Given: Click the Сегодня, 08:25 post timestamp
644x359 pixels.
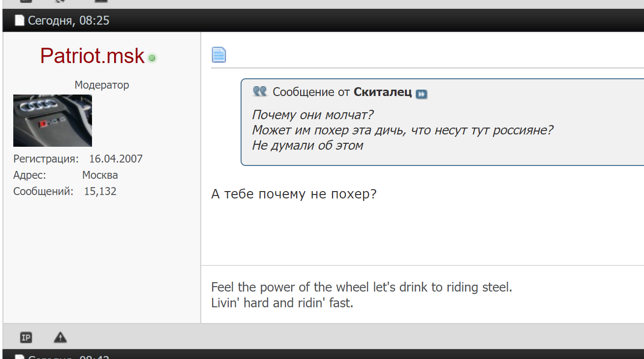Looking at the screenshot, I should [x=68, y=21].
